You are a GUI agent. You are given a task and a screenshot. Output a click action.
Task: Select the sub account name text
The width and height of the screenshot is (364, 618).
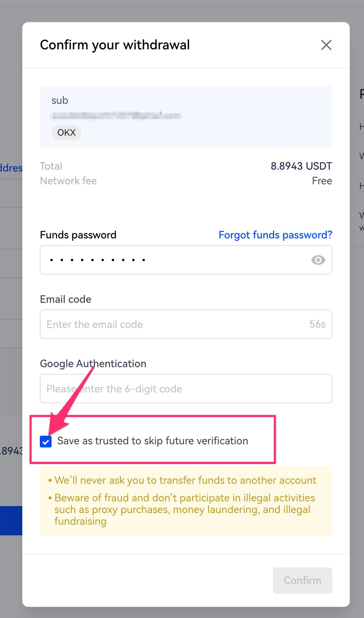click(60, 101)
